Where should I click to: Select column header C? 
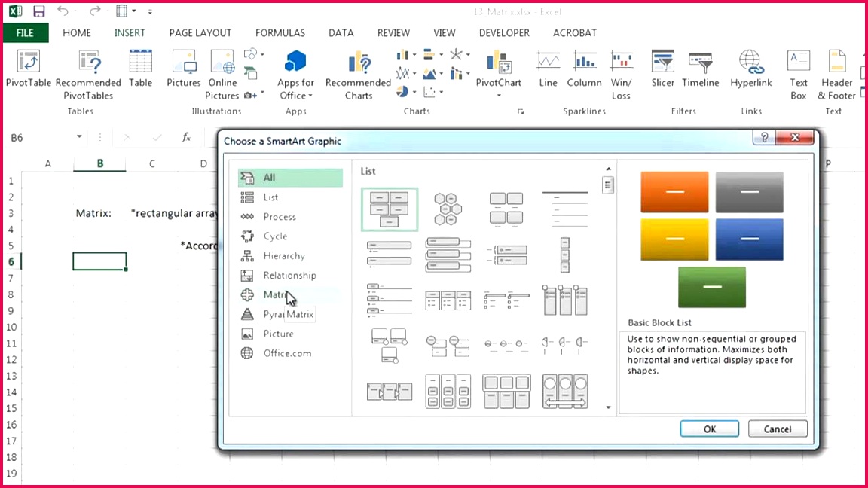click(151, 163)
